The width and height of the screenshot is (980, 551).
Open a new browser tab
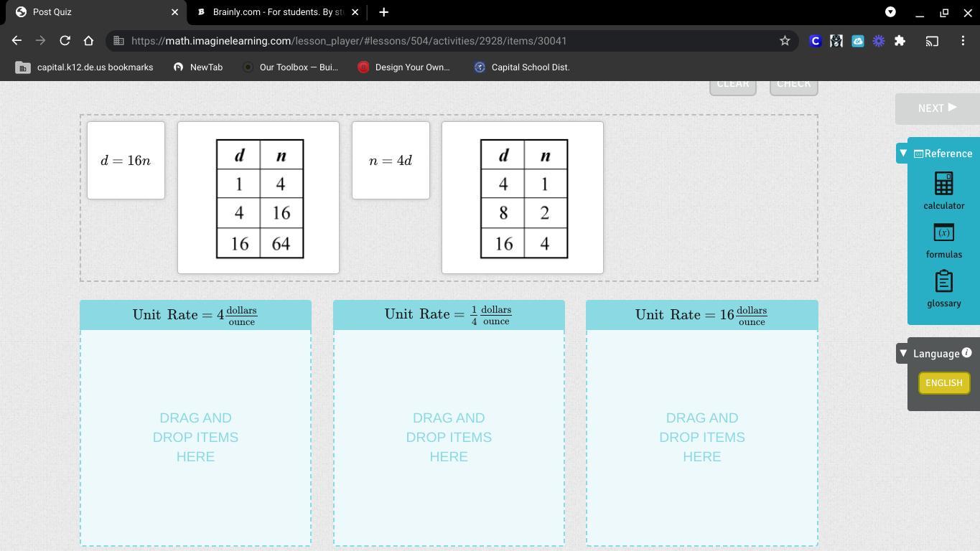point(383,12)
